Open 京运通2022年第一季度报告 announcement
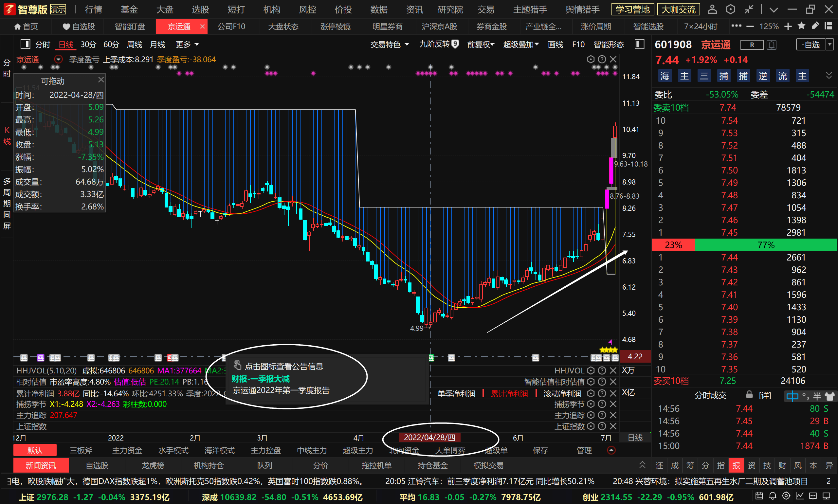The image size is (838, 504). [281, 390]
